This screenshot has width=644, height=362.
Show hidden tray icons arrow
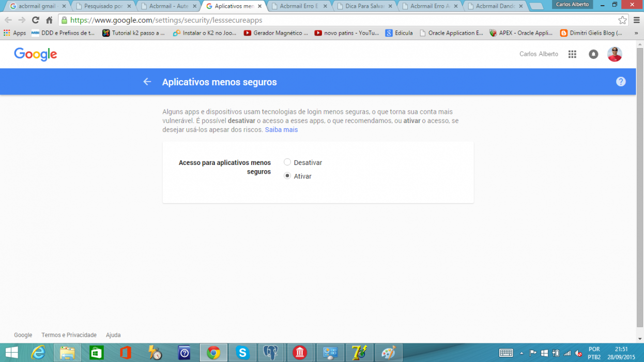click(522, 353)
